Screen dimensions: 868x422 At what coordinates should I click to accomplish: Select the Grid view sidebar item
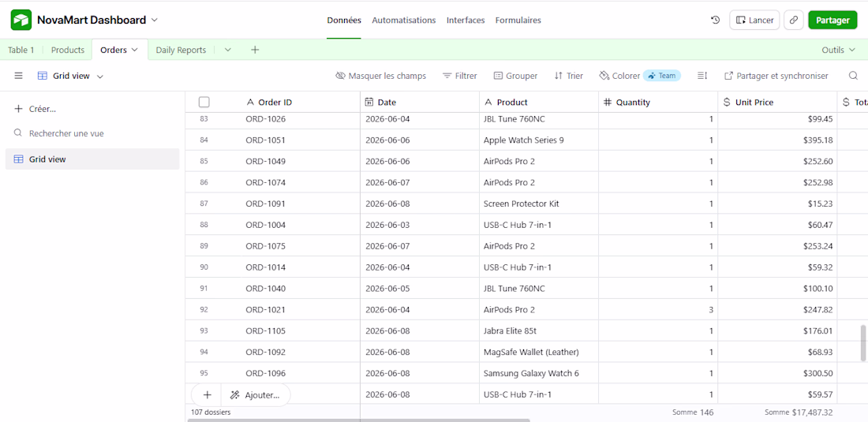[x=92, y=159]
